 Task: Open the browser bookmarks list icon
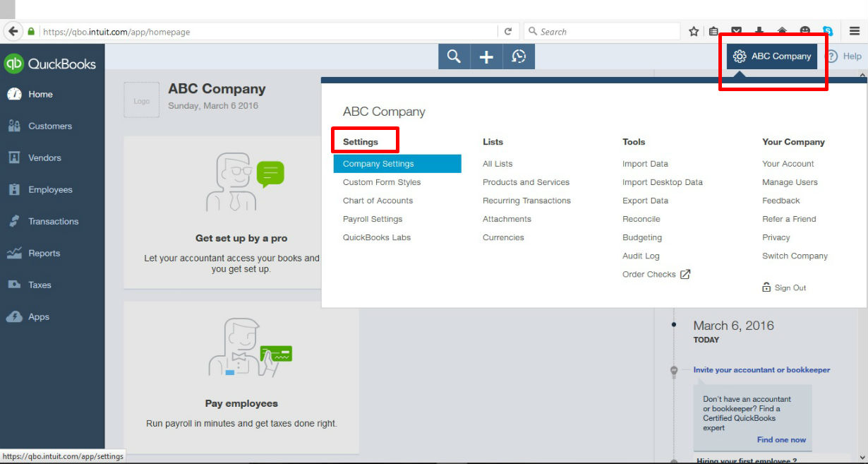click(714, 32)
